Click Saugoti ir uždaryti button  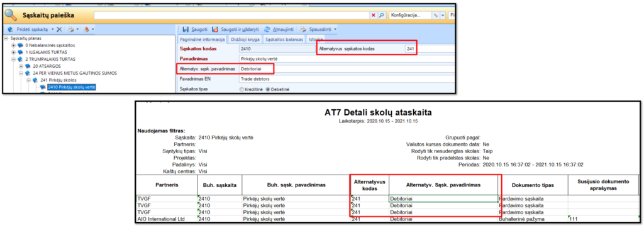(235, 30)
